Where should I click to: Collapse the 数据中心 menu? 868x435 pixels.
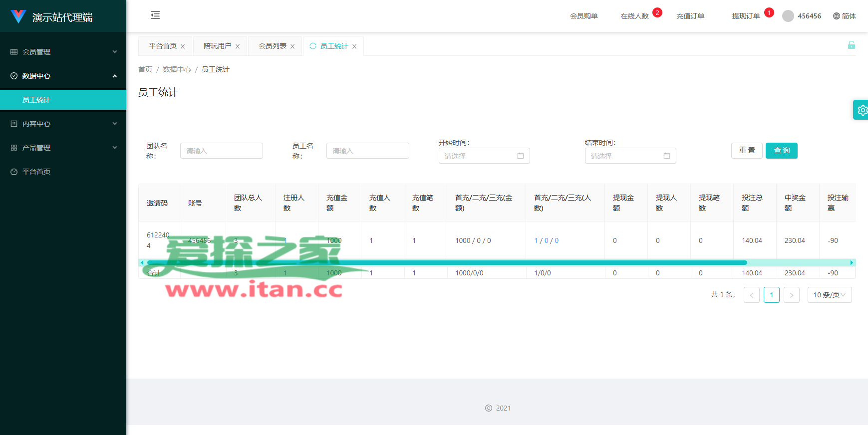tap(63, 76)
